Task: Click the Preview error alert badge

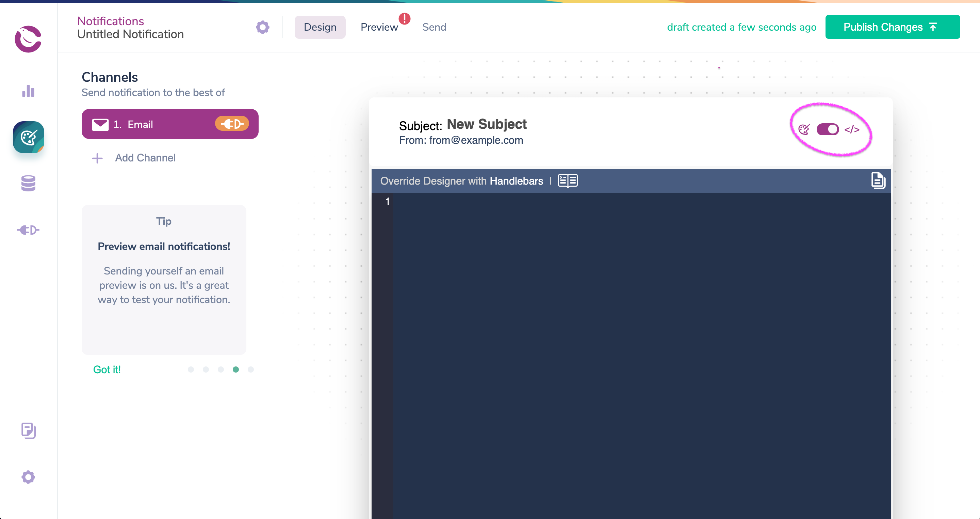Action: point(404,18)
